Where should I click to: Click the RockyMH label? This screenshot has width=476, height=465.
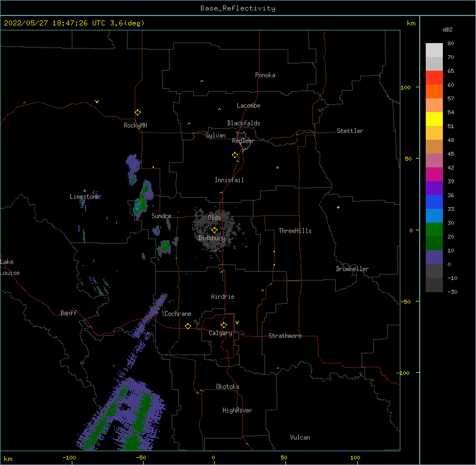pyautogui.click(x=135, y=125)
